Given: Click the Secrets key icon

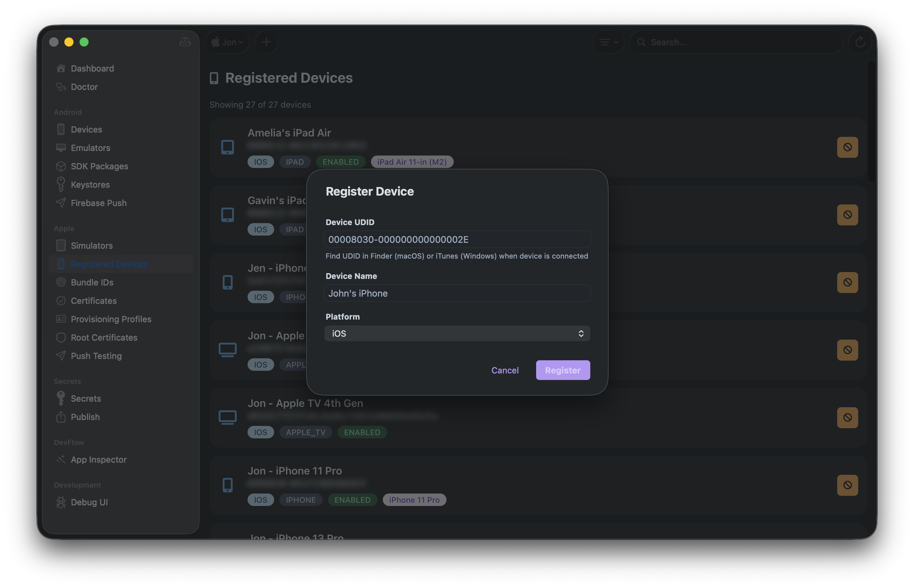Looking at the screenshot, I should (61, 398).
